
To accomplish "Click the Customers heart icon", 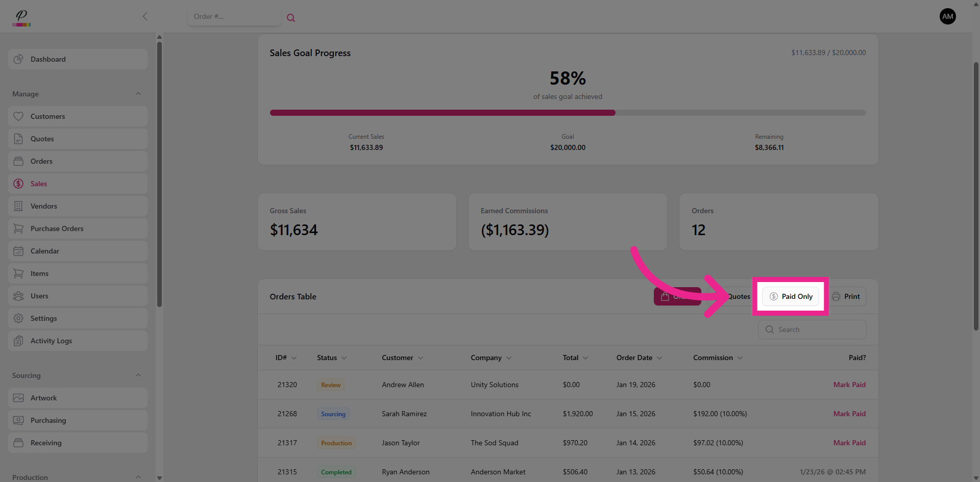I will (18, 116).
